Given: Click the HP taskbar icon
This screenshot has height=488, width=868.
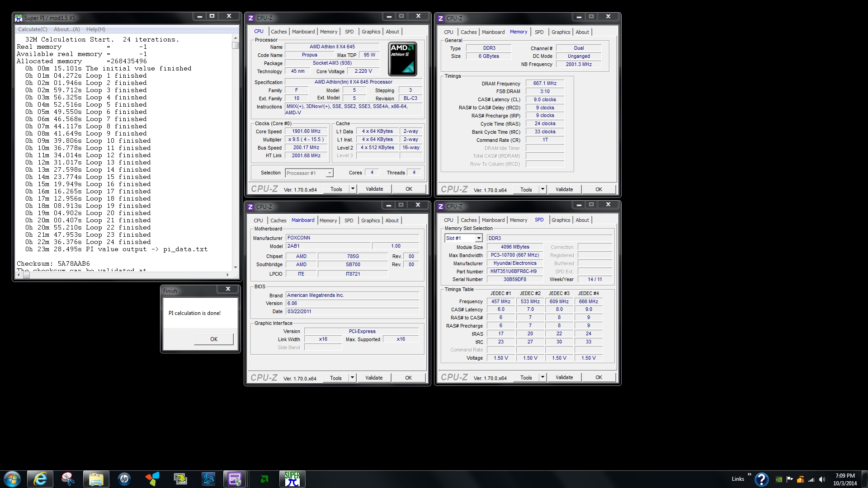Looking at the screenshot, I should coord(124,479).
